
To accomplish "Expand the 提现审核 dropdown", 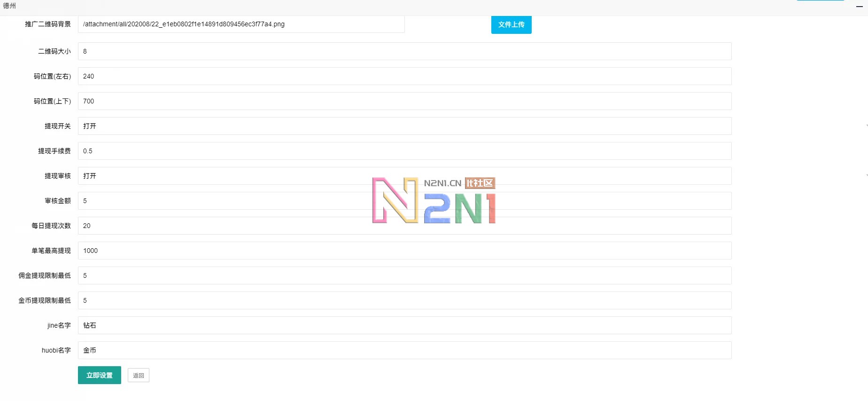I will [x=404, y=176].
